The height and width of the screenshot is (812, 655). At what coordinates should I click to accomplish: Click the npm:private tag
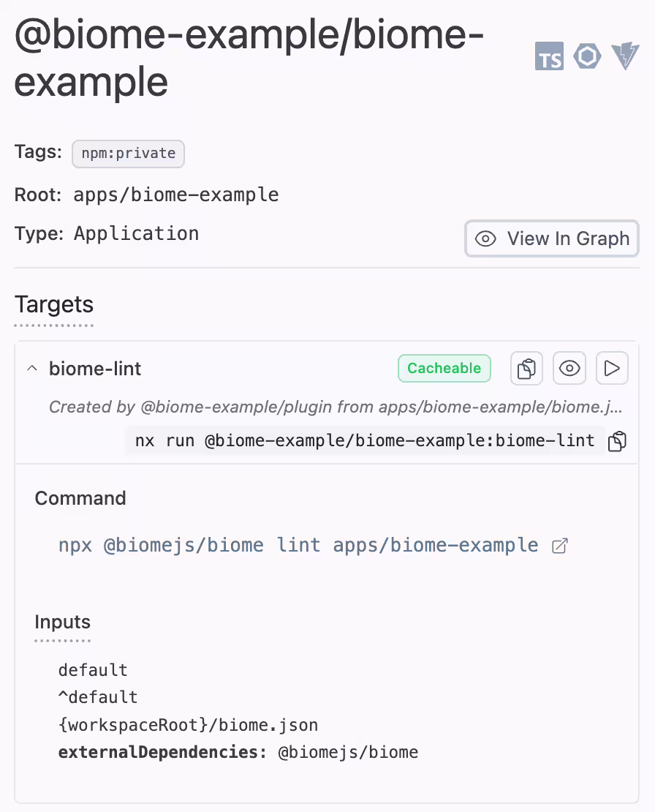pos(129,154)
